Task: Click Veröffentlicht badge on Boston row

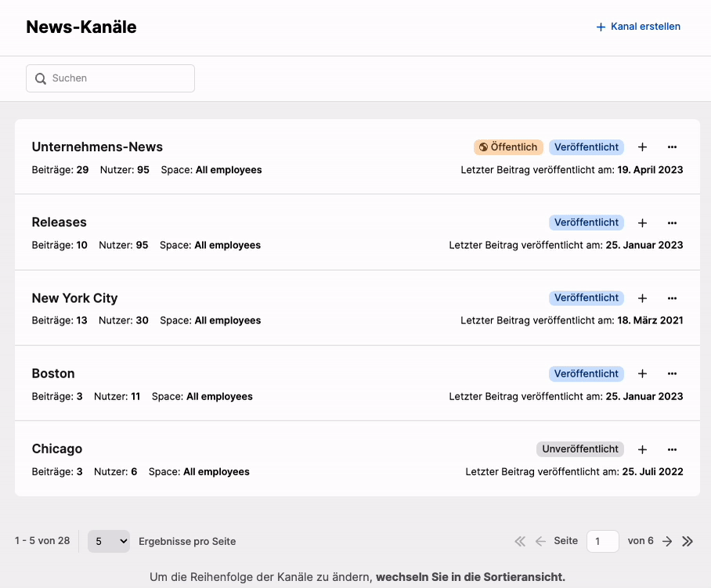Action: pos(586,373)
